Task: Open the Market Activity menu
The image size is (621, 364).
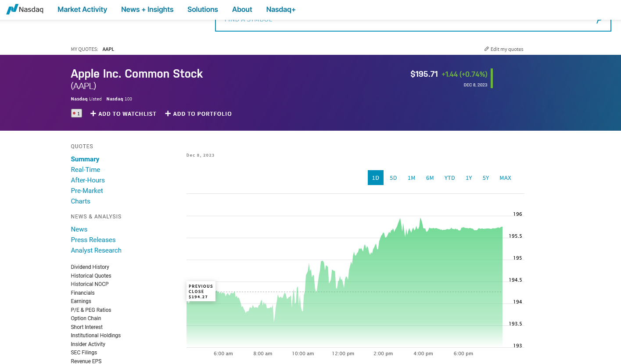Action: tap(82, 9)
